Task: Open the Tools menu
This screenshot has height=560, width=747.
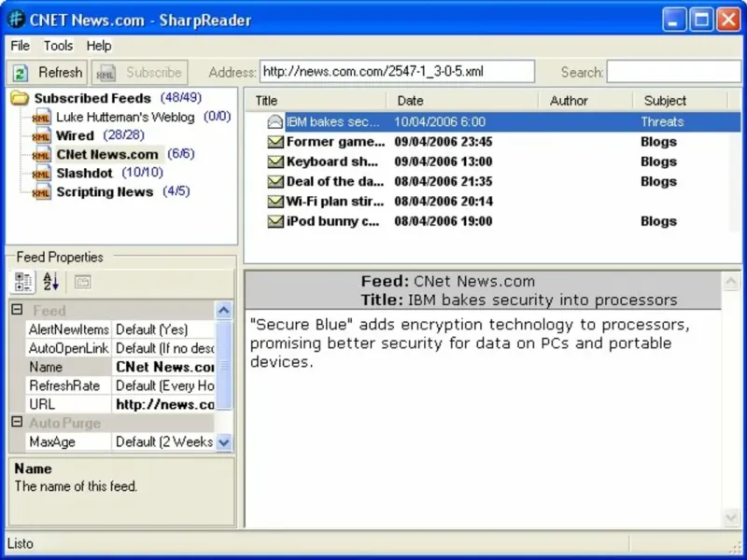Action: coord(58,46)
